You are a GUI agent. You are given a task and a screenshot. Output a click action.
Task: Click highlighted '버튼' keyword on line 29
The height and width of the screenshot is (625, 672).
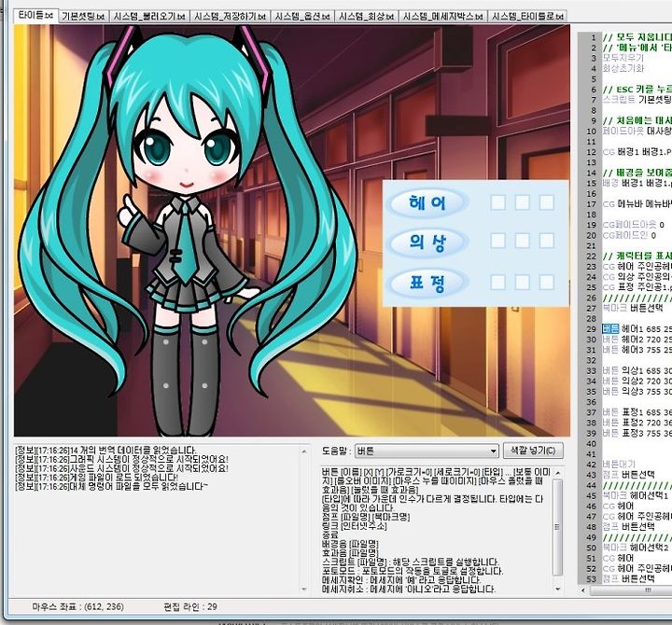click(x=610, y=329)
